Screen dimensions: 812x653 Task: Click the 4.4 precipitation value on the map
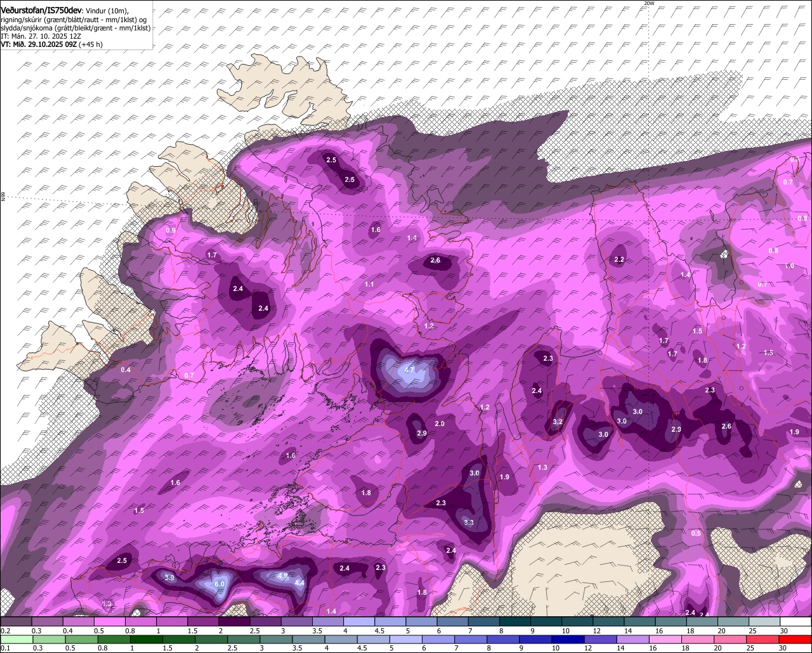click(x=299, y=583)
